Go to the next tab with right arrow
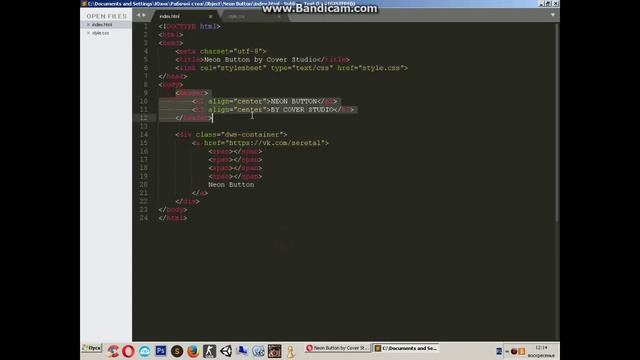The height and width of the screenshot is (360, 640). coord(144,15)
